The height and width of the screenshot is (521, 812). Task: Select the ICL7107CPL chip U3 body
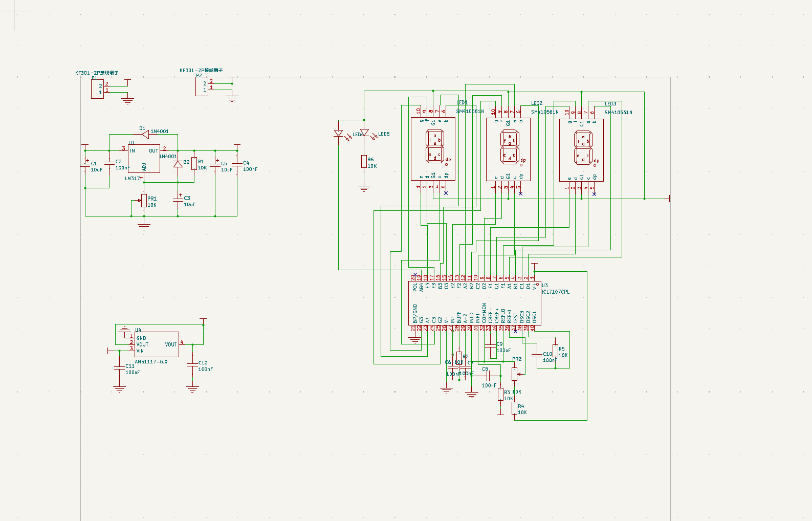pyautogui.click(x=474, y=303)
